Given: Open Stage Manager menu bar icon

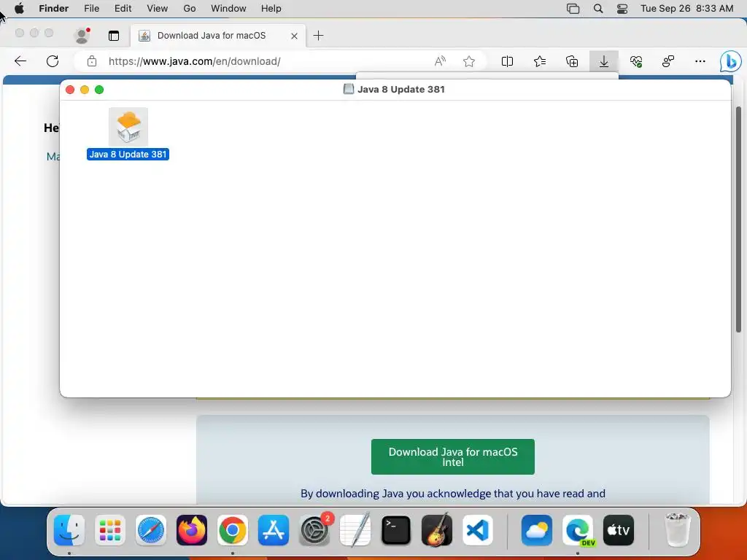Looking at the screenshot, I should (x=573, y=9).
